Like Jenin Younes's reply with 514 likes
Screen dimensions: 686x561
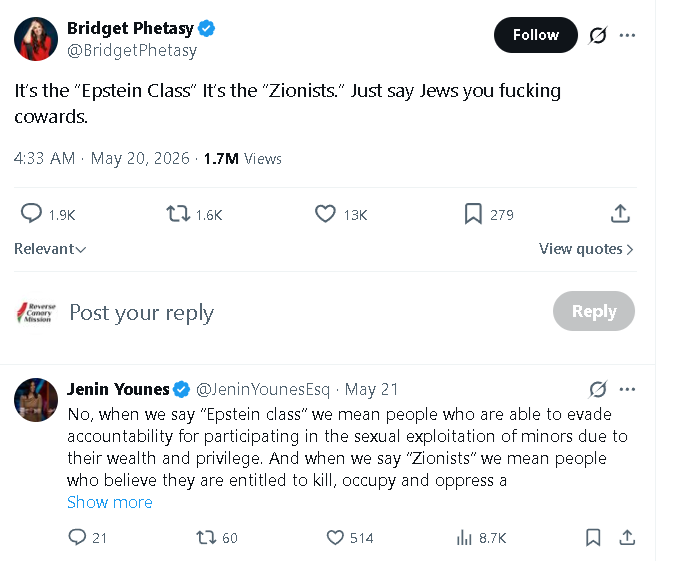(x=335, y=537)
